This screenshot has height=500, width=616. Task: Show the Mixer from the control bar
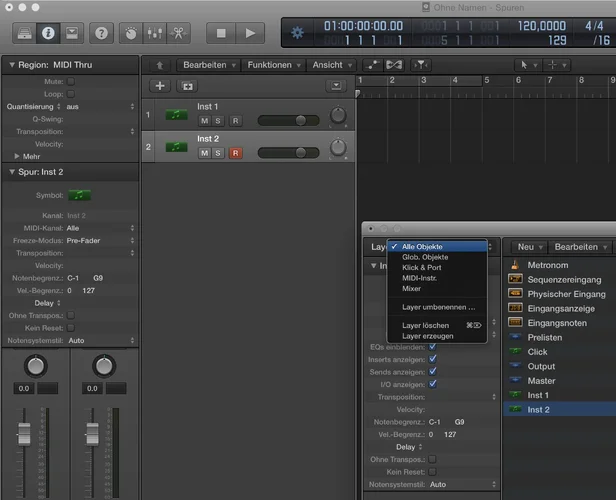pyautogui.click(x=153, y=33)
